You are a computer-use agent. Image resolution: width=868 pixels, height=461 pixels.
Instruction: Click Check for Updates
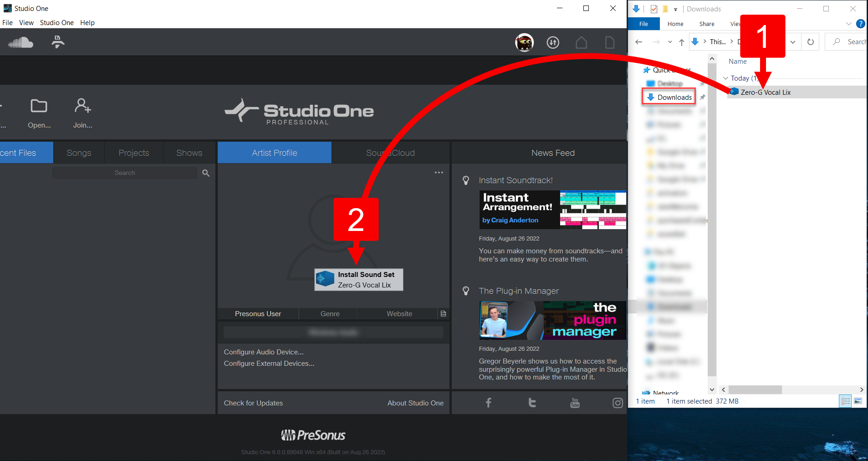click(x=253, y=403)
